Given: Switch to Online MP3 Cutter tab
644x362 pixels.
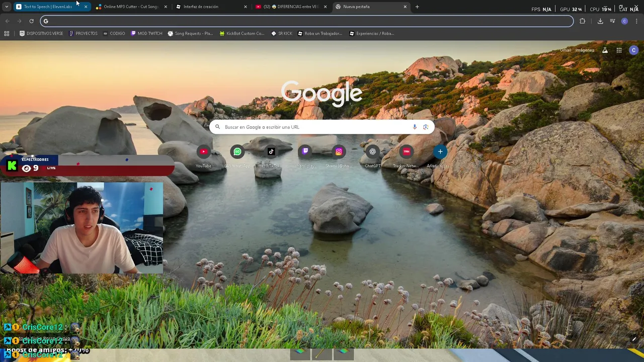Looking at the screenshot, I should (131, 7).
